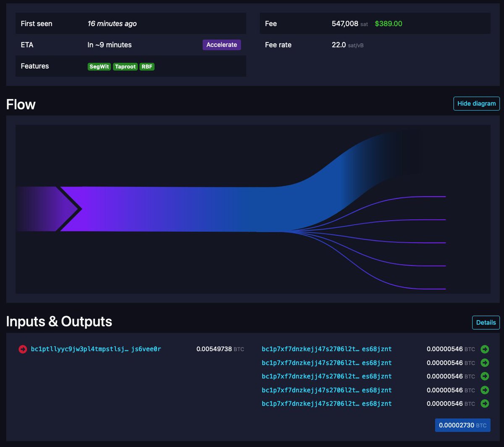
Task: Click the input amount 0.00549738 BTC
Action: pyautogui.click(x=220, y=349)
